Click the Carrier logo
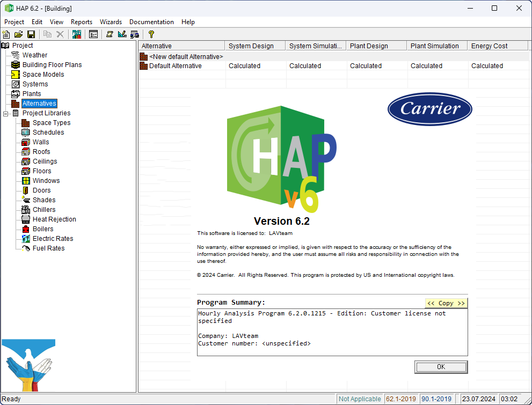This screenshot has width=532, height=405. click(430, 109)
